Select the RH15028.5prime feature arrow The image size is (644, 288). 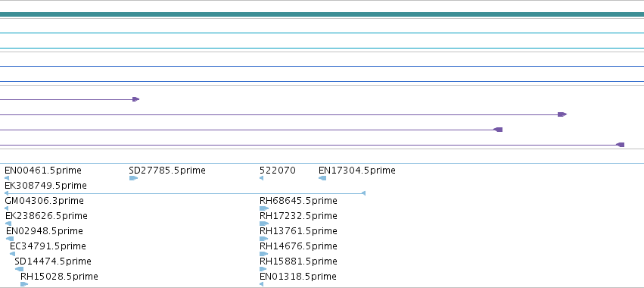[24, 284]
